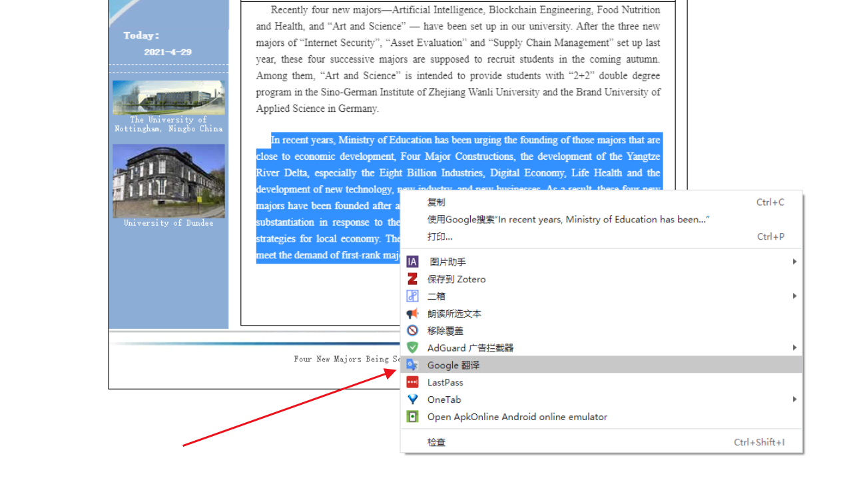
Task: Click the megaphone read-aloud icon
Action: [412, 314]
